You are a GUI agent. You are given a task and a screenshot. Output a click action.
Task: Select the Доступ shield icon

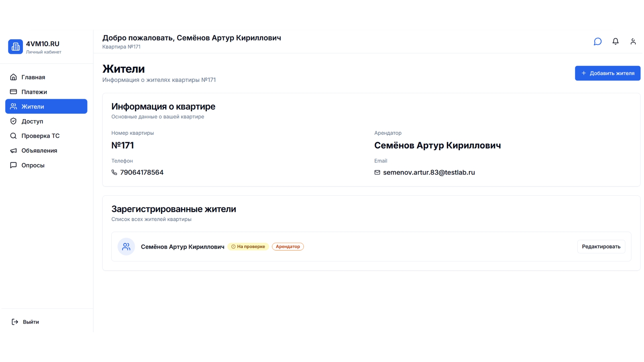13,121
